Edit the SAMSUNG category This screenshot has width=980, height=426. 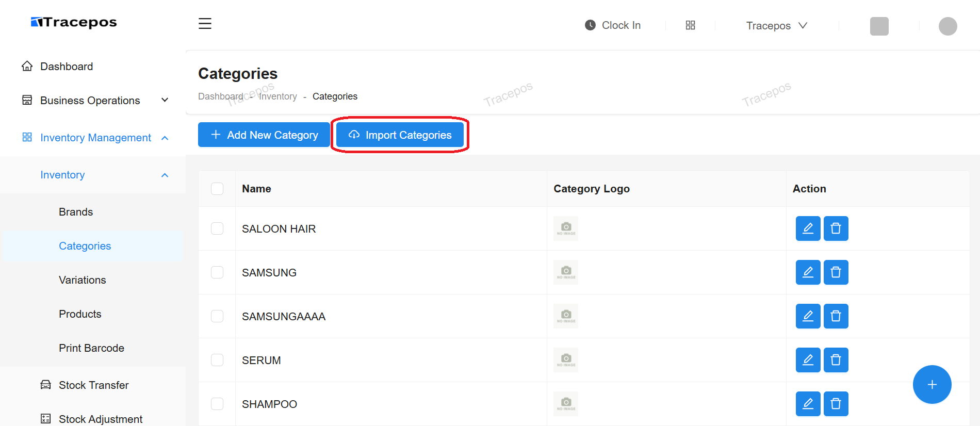click(x=808, y=272)
